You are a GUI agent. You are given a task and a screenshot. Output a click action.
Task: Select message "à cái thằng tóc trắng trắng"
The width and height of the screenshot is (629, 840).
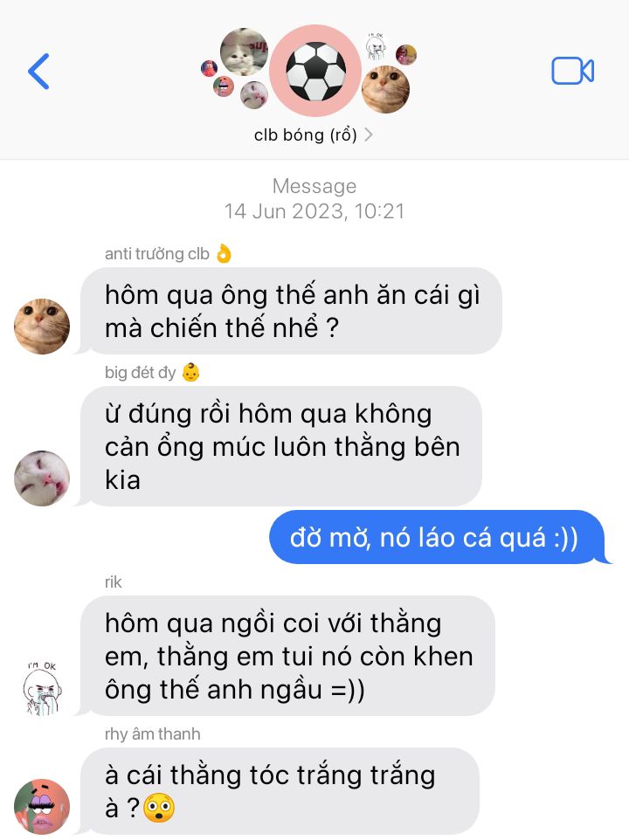click(280, 791)
